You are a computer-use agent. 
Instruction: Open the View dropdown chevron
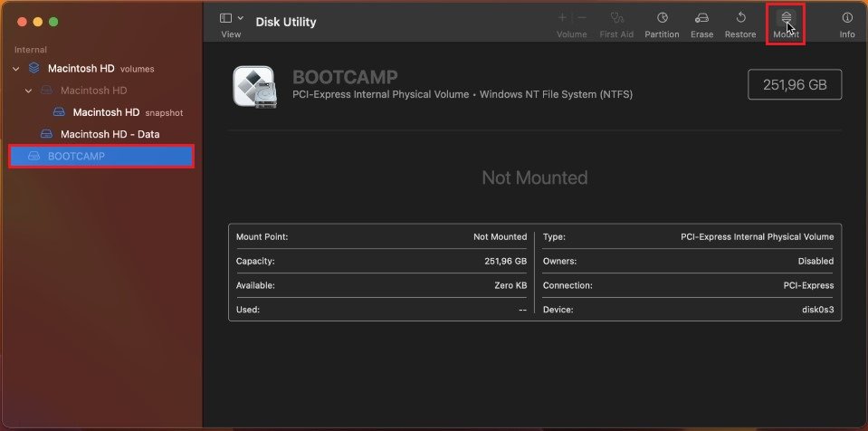[241, 18]
